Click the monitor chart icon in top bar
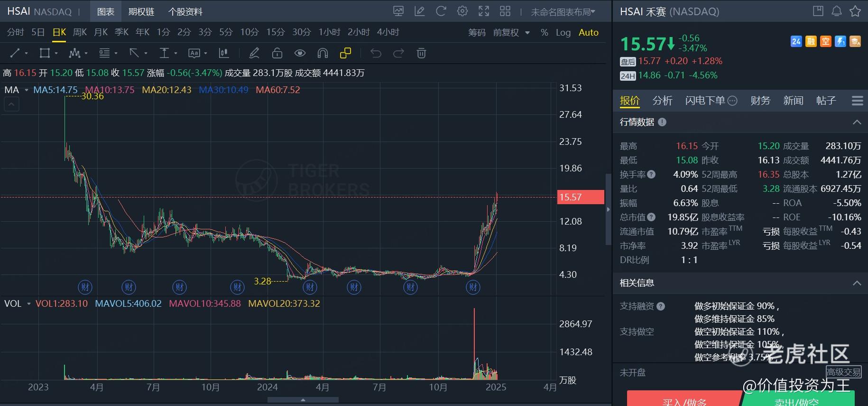 pyautogui.click(x=398, y=11)
